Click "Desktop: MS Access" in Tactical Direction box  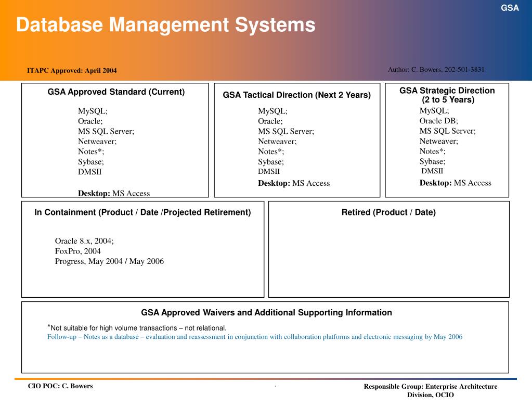(294, 183)
